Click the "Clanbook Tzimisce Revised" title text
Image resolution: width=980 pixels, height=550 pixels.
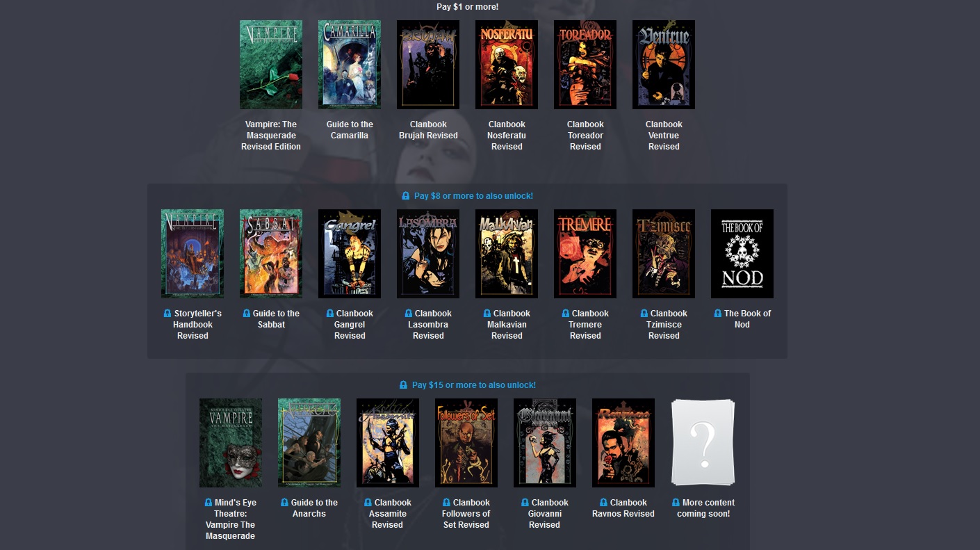coord(668,325)
